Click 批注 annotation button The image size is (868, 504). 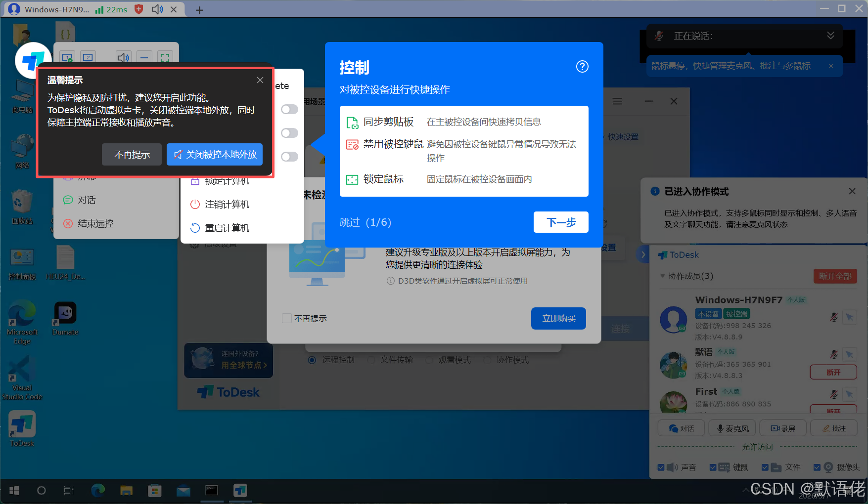pos(834,428)
